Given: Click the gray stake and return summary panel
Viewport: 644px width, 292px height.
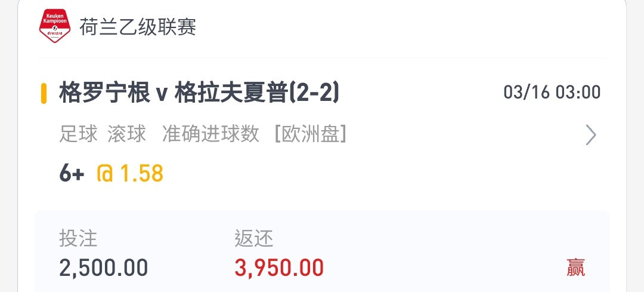Looking at the screenshot, I should click(322, 252).
